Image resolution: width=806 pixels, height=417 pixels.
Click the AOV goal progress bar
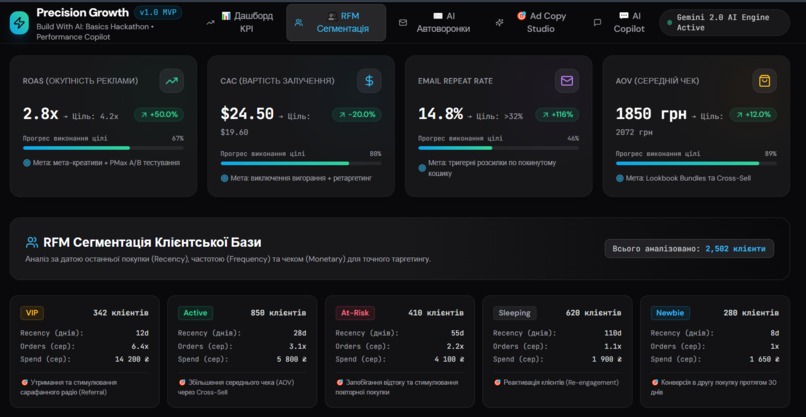[x=696, y=164]
